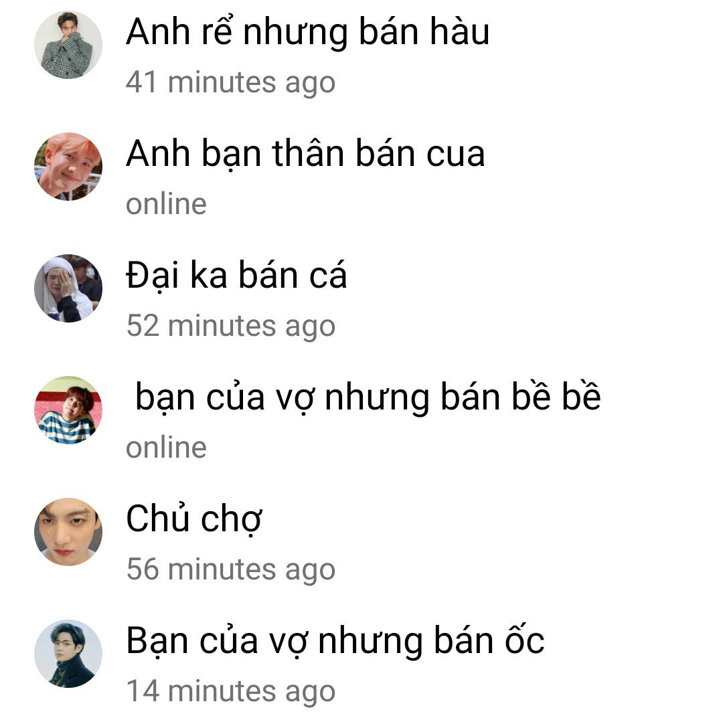The height and width of the screenshot is (728, 723).
Task: Click the 14 minutes ago status text
Action: pos(231,692)
